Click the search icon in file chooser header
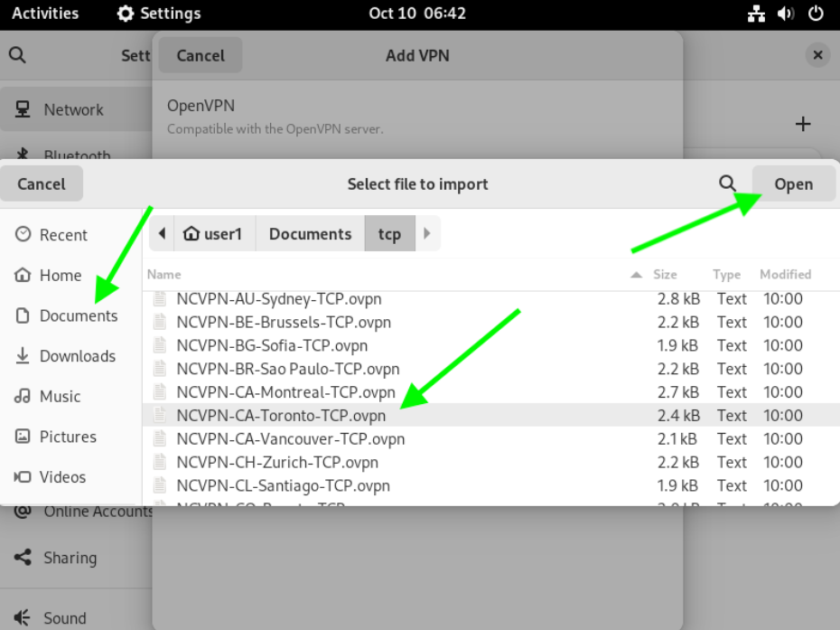This screenshot has height=630, width=840. coord(727,183)
